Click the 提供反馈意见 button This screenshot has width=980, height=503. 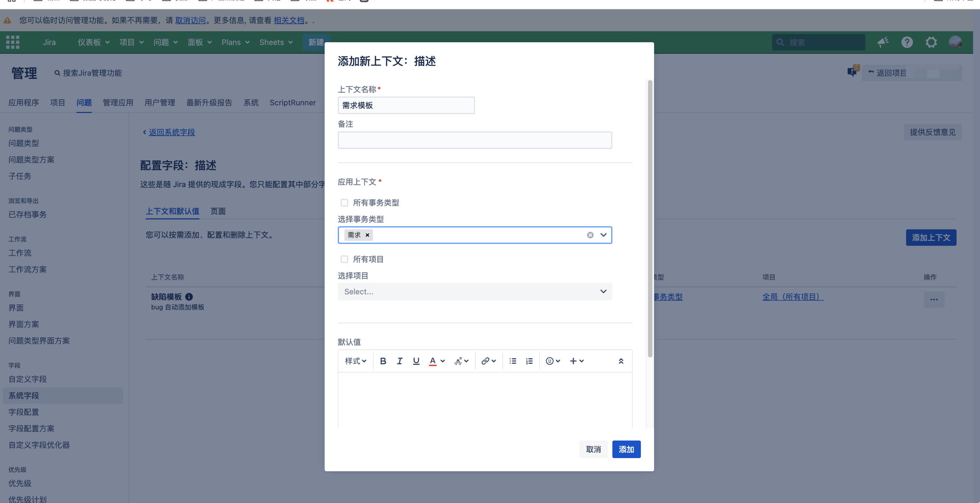(932, 132)
